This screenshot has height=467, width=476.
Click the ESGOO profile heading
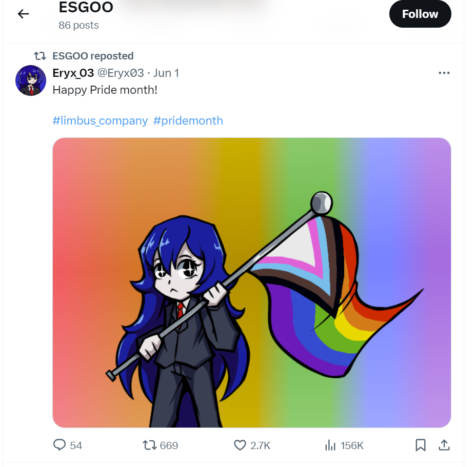coord(86,7)
